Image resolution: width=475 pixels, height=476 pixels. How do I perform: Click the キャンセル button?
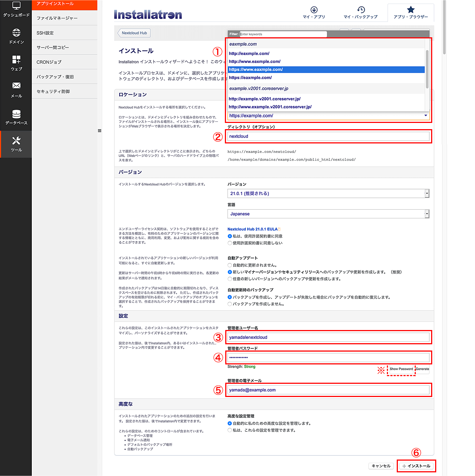(x=381, y=466)
